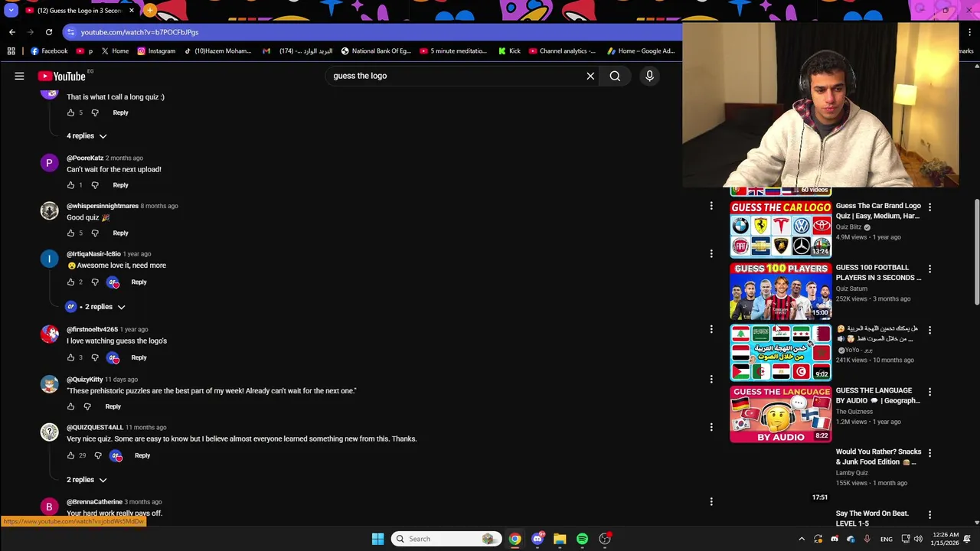Open "GUESS THE LANGUAGE BY AUDIO" video title
This screenshot has width=980, height=551.
tap(877, 396)
